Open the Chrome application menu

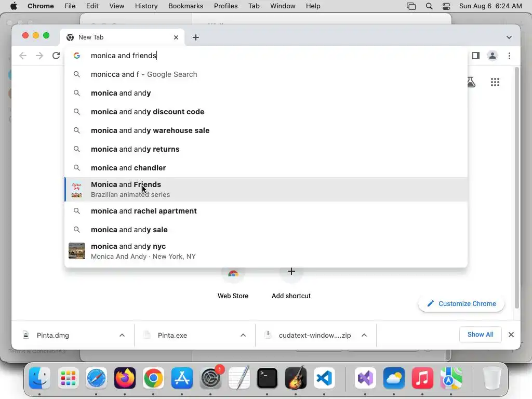pyautogui.click(x=41, y=6)
